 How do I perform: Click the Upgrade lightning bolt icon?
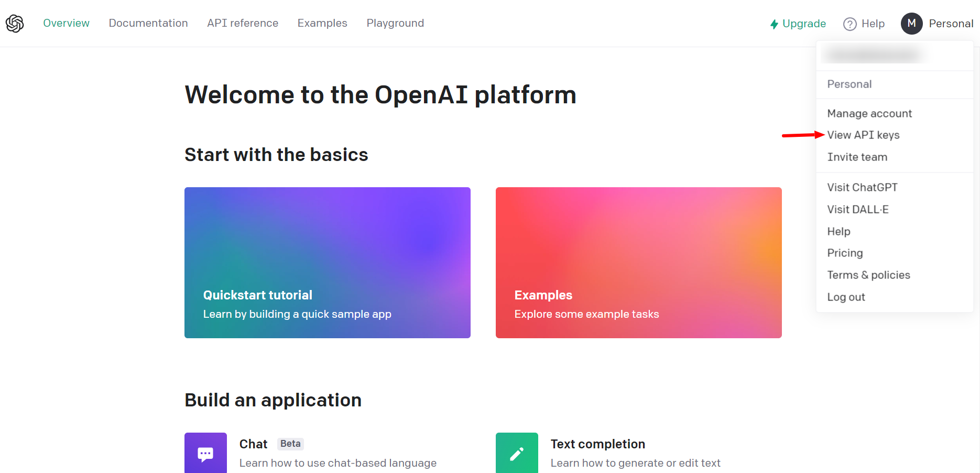point(774,24)
